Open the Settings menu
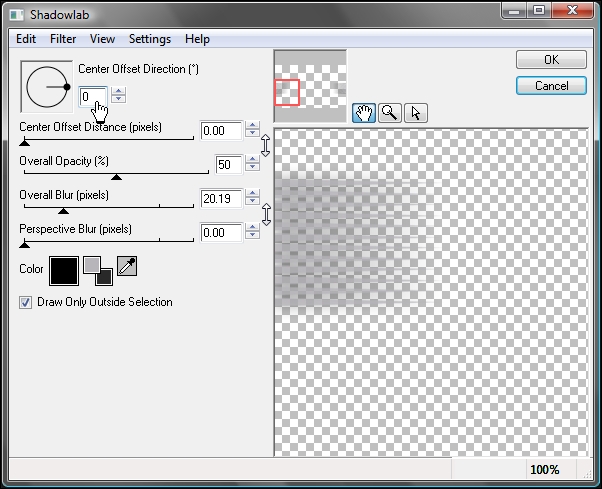The height and width of the screenshot is (489, 602). [x=150, y=39]
